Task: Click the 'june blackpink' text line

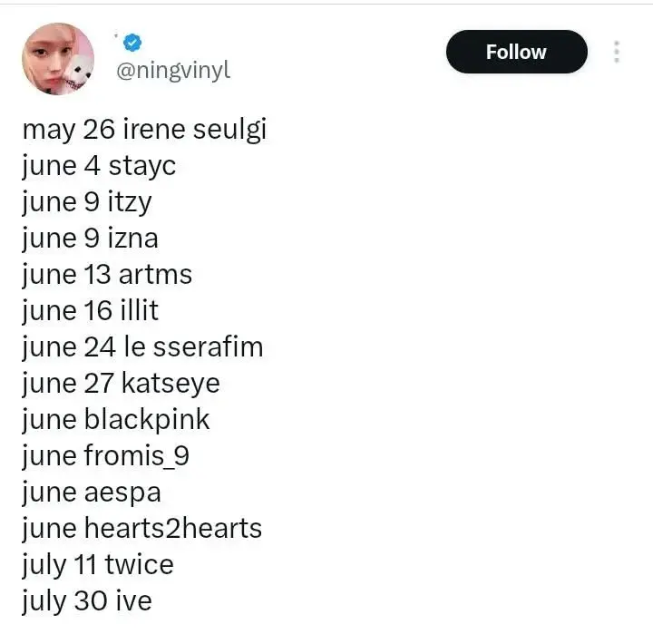Action: coord(116,419)
